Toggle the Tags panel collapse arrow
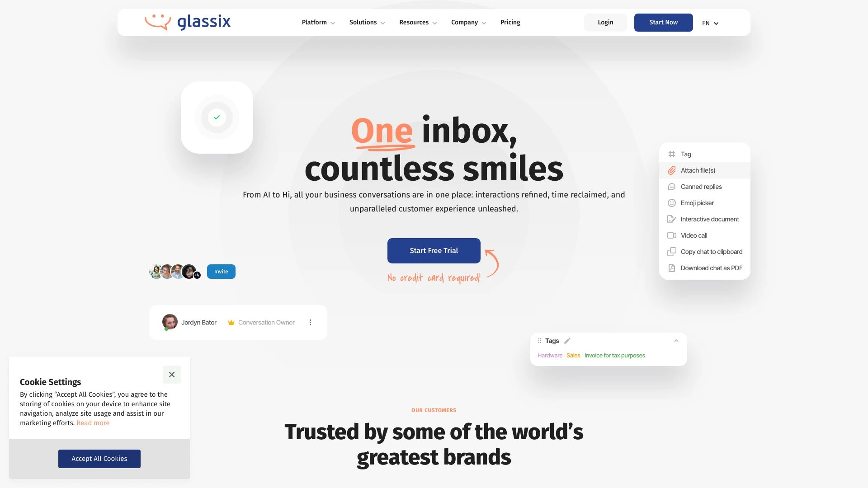Image resolution: width=868 pixels, height=488 pixels. 676,340
